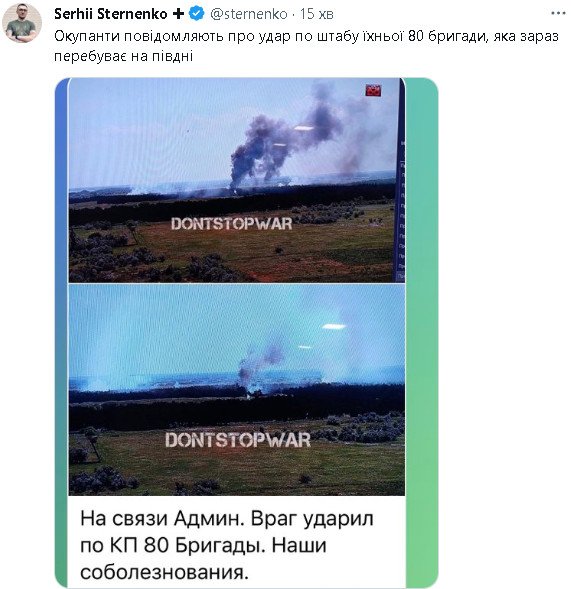The height and width of the screenshot is (589, 571).
Task: Open the bottom photo with faint smoke
Action: (x=237, y=390)
